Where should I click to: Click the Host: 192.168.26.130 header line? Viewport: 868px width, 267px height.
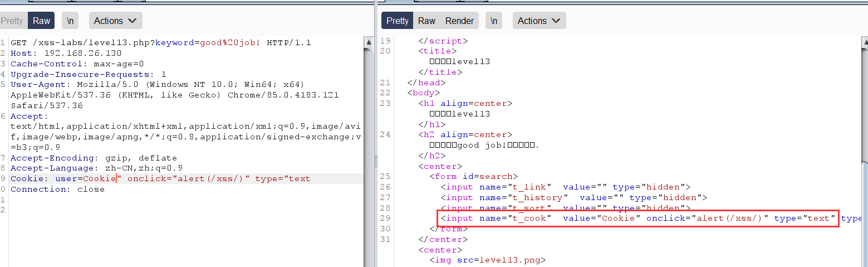[66, 53]
